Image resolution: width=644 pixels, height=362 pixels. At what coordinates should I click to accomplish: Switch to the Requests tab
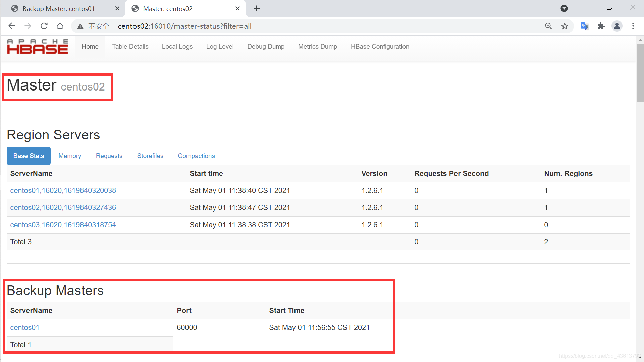109,156
